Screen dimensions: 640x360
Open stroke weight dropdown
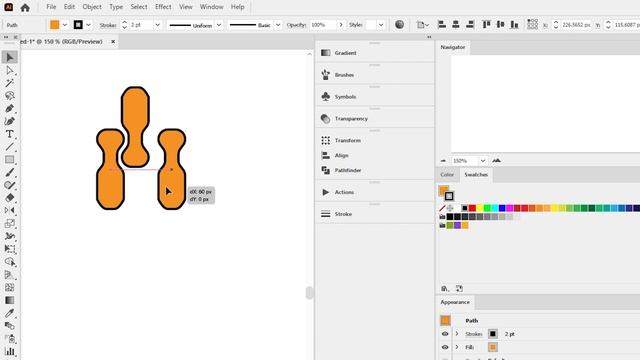(x=158, y=25)
